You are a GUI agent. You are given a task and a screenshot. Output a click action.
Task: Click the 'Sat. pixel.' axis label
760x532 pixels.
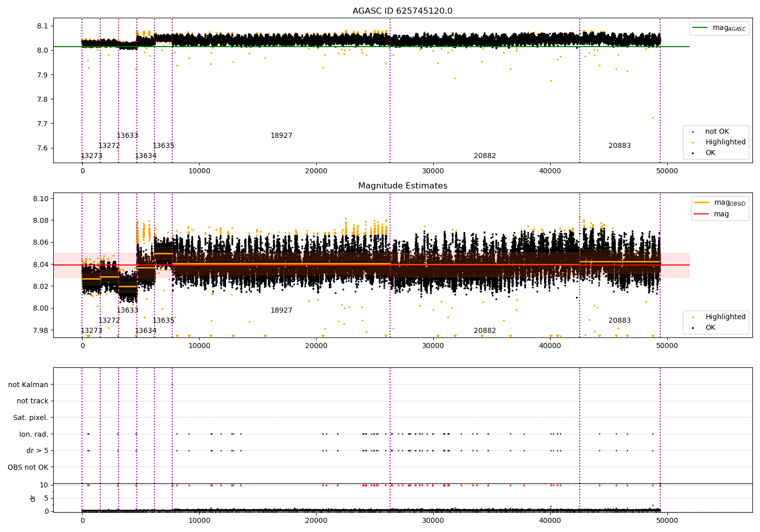tap(31, 417)
